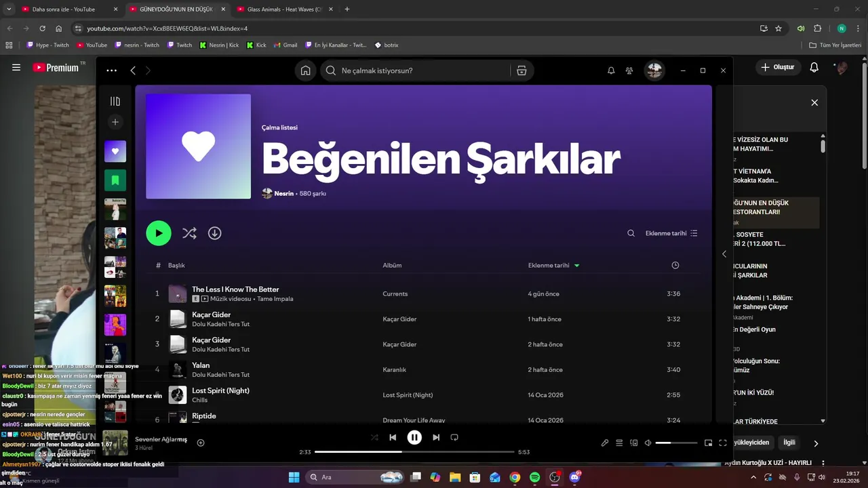The width and height of the screenshot is (868, 488).
Task: Go back in Spotify navigation
Action: (x=133, y=70)
